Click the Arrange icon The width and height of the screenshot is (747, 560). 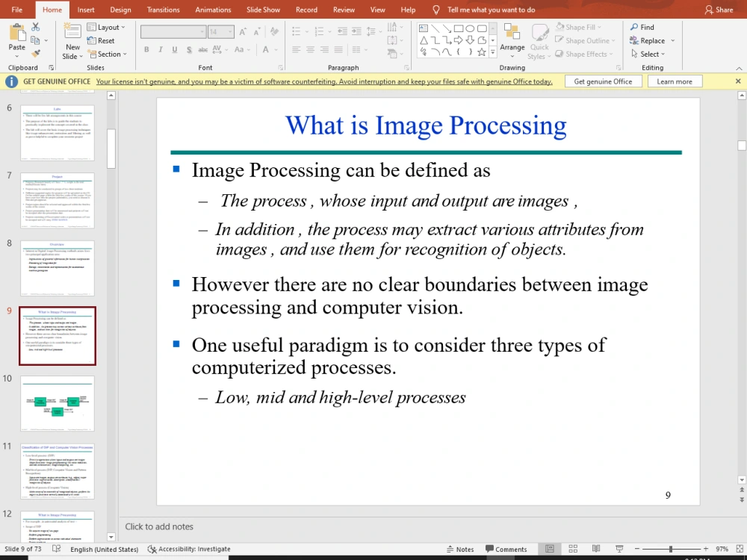point(512,32)
